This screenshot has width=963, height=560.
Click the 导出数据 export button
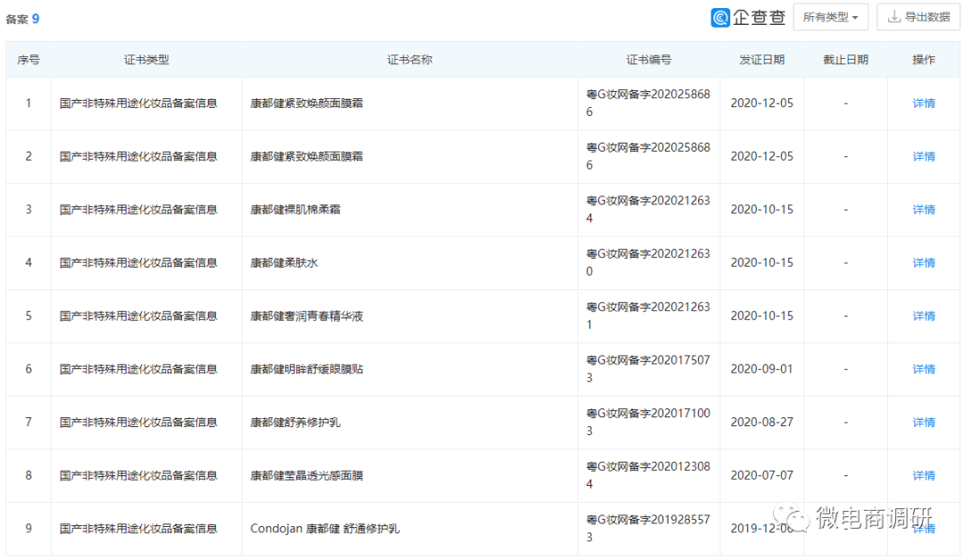click(918, 18)
